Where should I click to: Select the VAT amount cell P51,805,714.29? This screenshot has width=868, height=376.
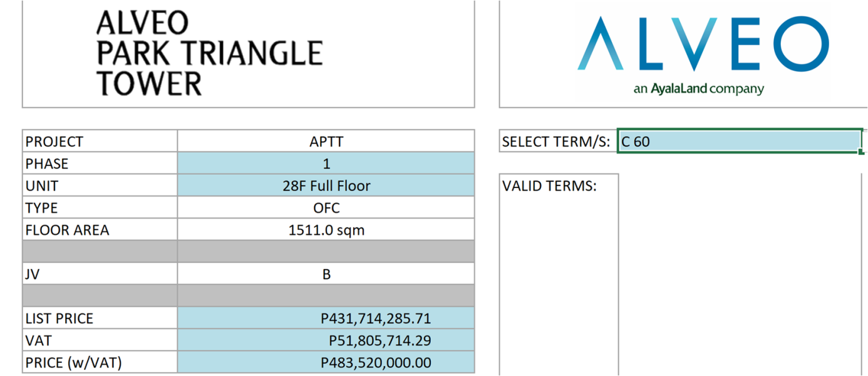pos(326,340)
